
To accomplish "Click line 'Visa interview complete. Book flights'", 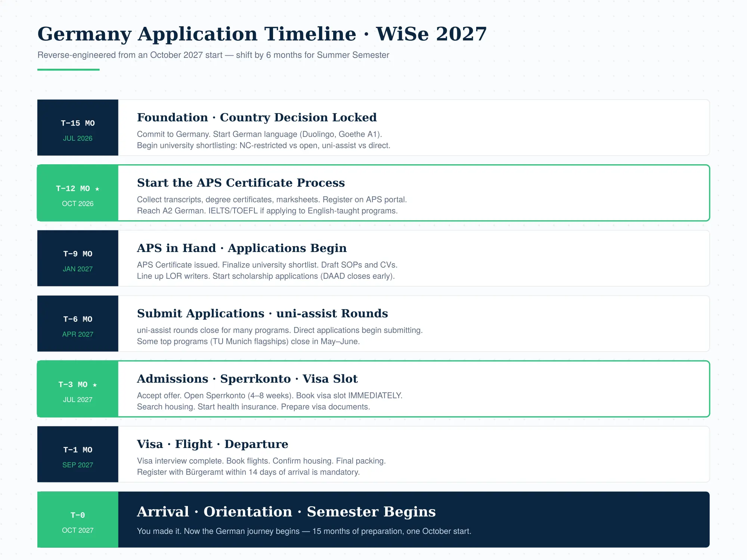I will [x=261, y=461].
